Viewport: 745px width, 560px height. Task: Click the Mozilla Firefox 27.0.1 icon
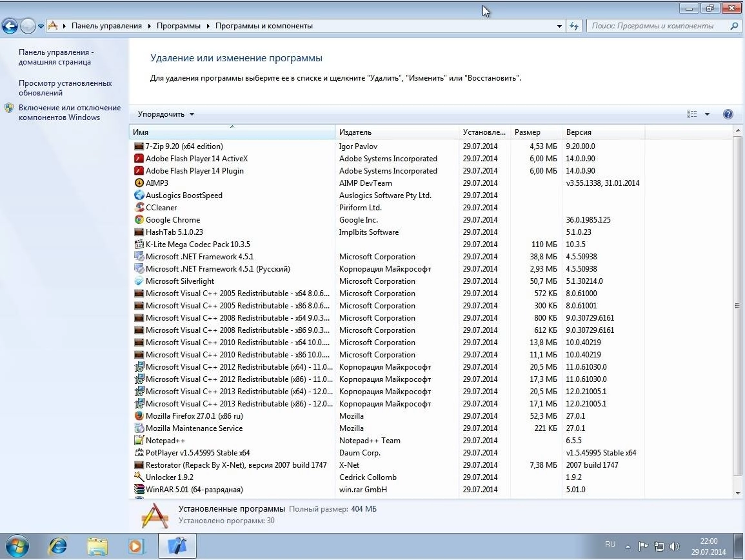coord(139,416)
